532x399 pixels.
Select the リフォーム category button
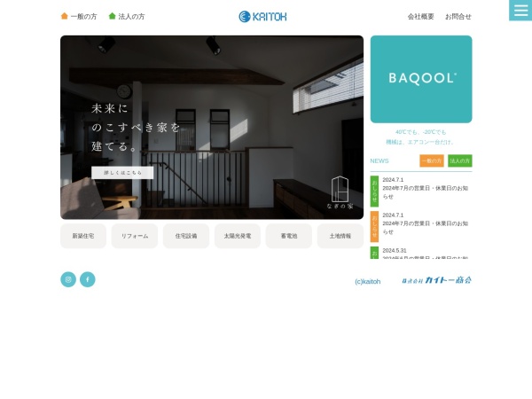click(x=135, y=236)
